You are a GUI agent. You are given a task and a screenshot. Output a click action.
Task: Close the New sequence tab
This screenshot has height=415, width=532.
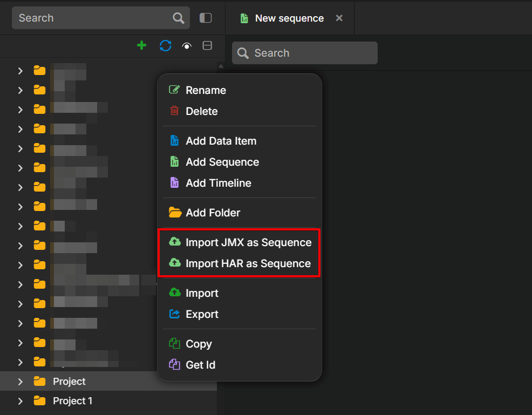pyautogui.click(x=339, y=18)
